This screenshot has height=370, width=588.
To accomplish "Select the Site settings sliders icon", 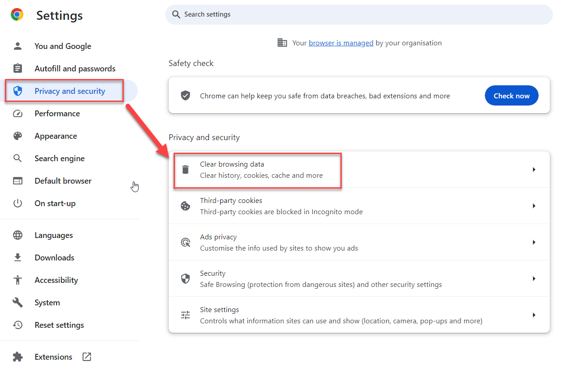I will [185, 315].
